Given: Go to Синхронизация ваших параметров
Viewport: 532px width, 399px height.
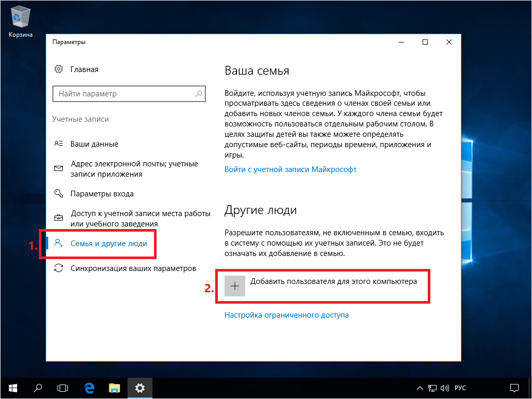Looking at the screenshot, I should [133, 268].
